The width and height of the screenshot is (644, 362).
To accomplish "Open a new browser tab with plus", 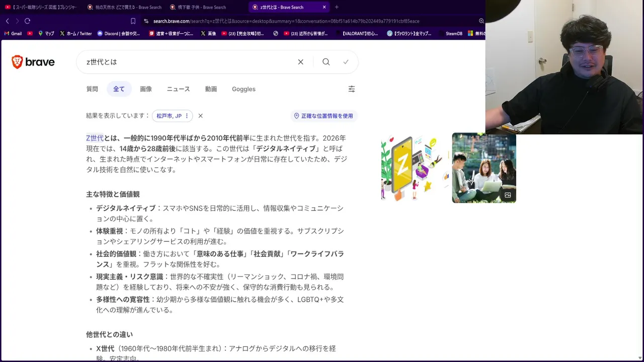I will (x=337, y=7).
